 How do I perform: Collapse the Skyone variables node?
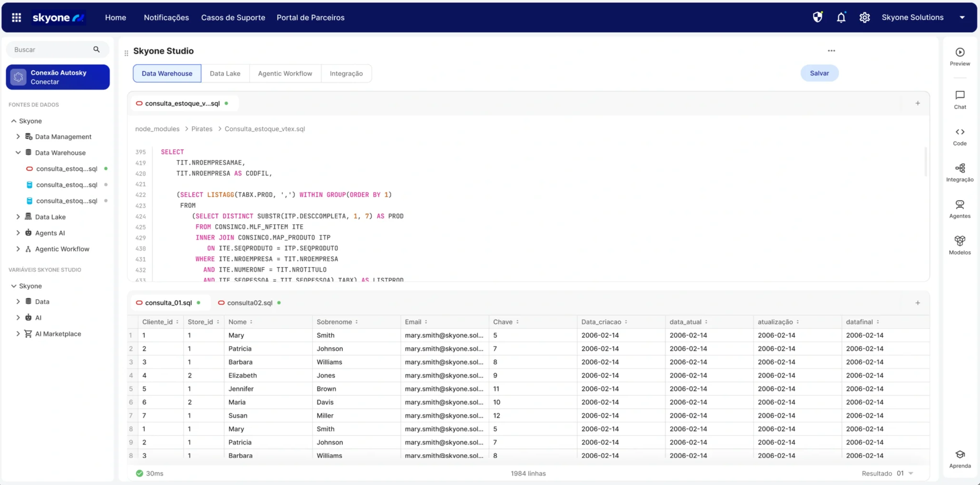[x=14, y=286]
